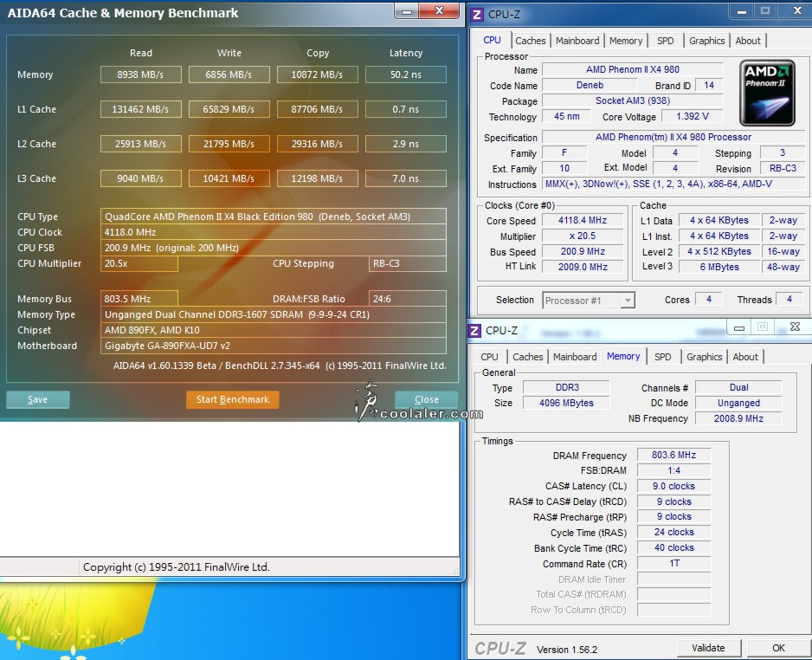Click the Command Rate value 1T
812x660 pixels.
coord(673,563)
